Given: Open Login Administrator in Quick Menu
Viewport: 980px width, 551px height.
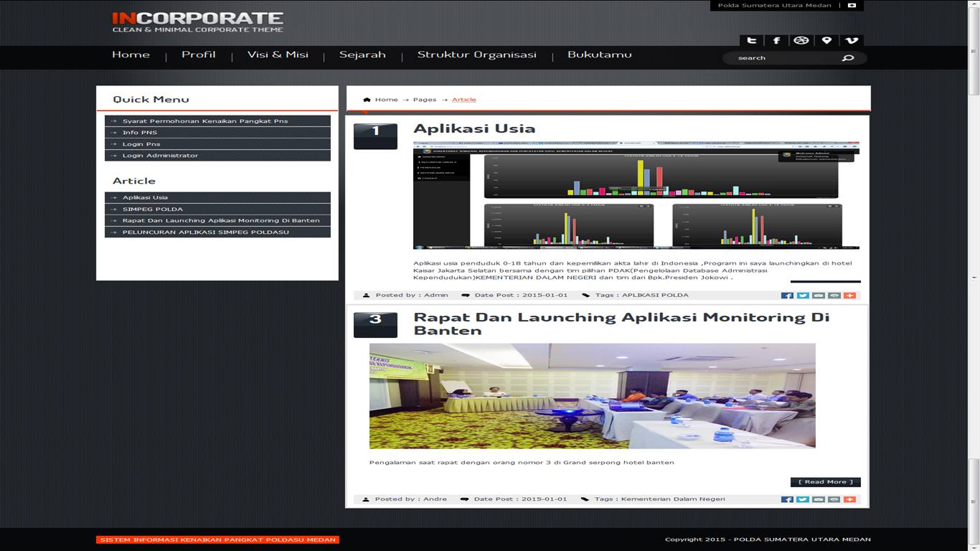Looking at the screenshot, I should tap(160, 156).
